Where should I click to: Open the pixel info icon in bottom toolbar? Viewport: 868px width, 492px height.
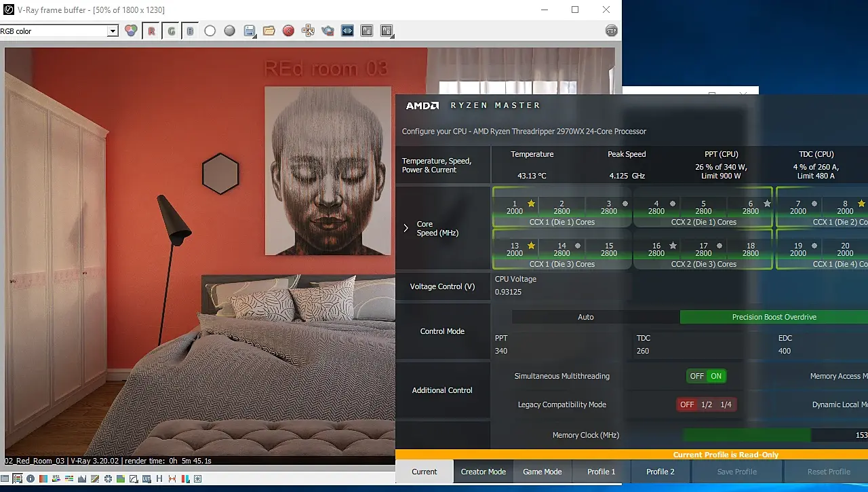point(31,478)
